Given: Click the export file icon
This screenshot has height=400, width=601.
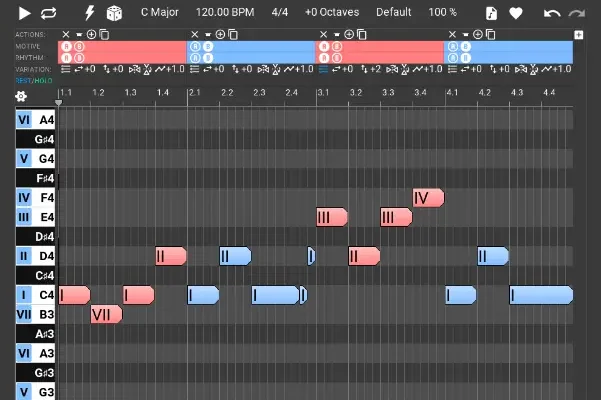Looking at the screenshot, I should pos(491,13).
